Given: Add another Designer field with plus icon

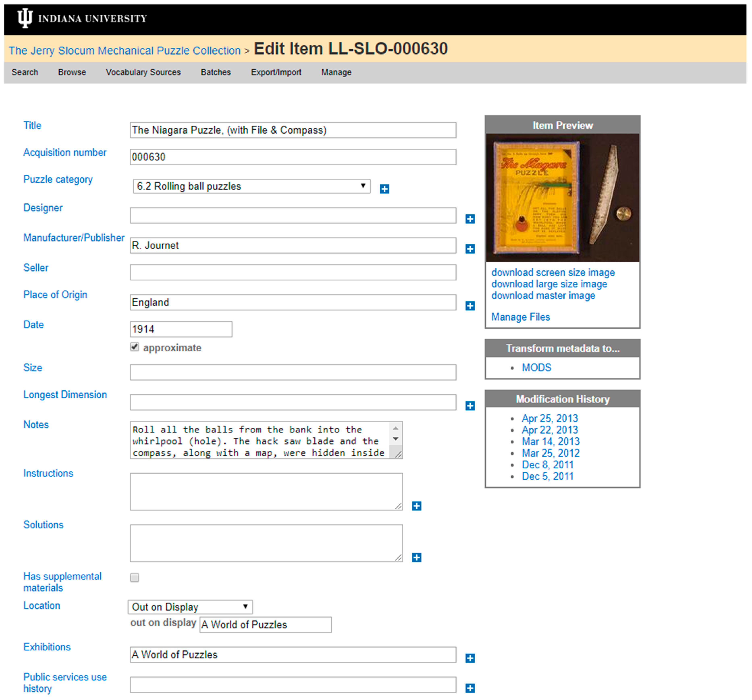Looking at the screenshot, I should point(470,219).
